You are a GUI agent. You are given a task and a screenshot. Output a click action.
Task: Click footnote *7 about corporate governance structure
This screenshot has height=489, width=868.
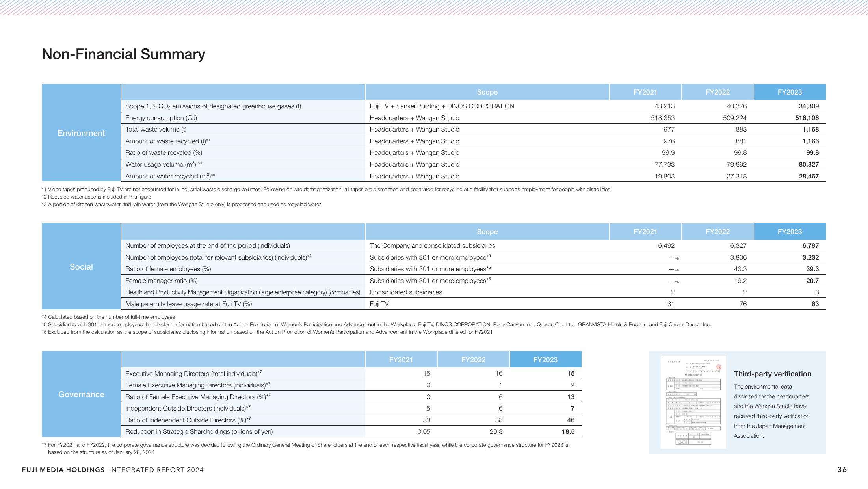click(x=305, y=448)
